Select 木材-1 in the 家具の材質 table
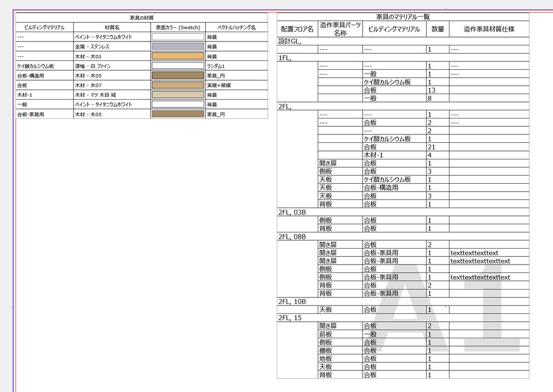The image size is (553, 392). tap(44, 95)
